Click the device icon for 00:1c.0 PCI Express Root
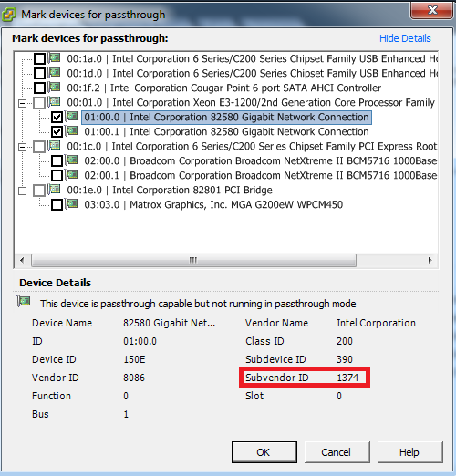This screenshot has height=476, width=456. (x=55, y=145)
